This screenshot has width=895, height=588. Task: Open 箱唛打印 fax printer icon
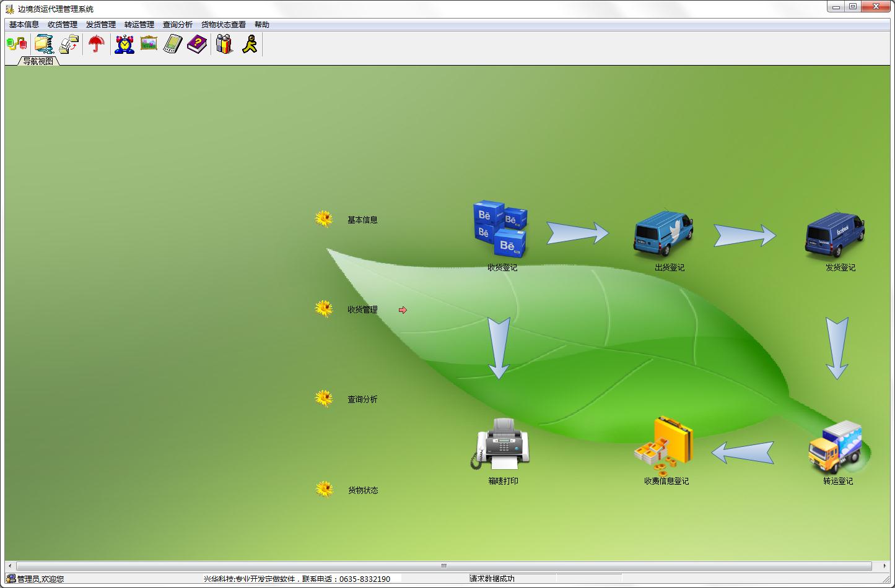coord(500,444)
